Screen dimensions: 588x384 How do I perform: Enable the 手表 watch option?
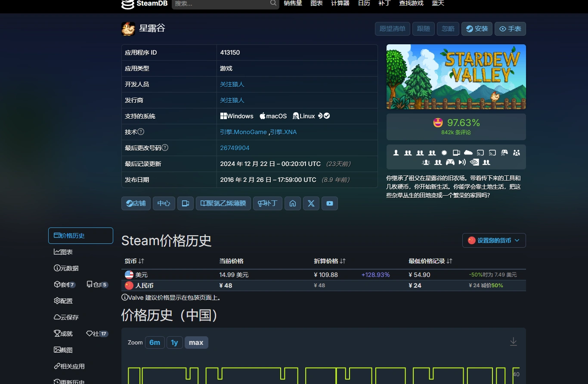pos(510,28)
